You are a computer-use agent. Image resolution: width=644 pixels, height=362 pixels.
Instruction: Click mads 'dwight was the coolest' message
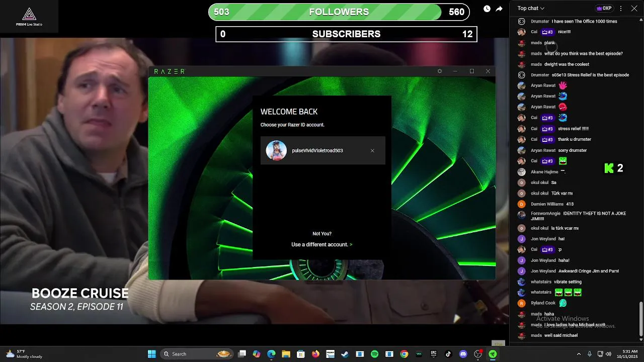pos(567,64)
